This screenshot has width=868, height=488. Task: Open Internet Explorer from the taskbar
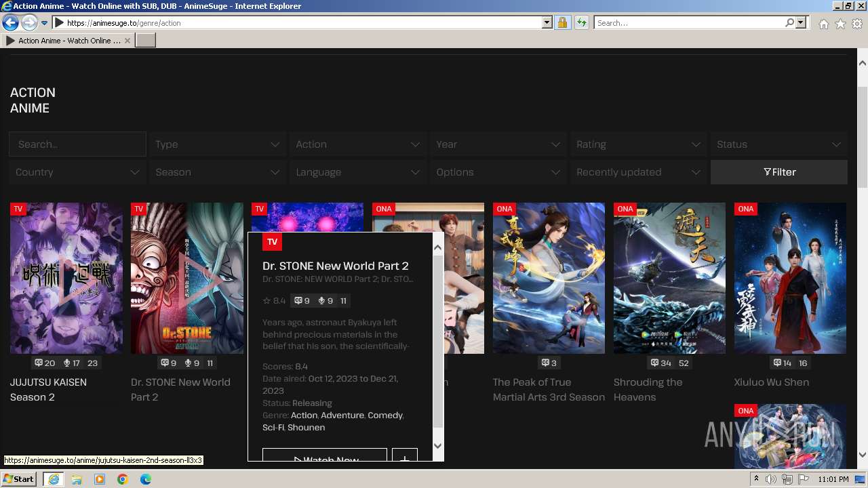(53, 479)
